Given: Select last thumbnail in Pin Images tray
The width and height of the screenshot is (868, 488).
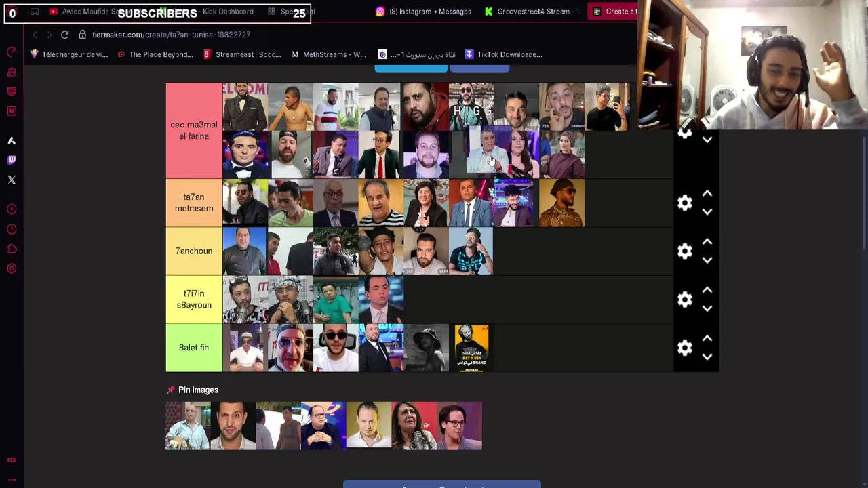Looking at the screenshot, I should [x=460, y=426].
